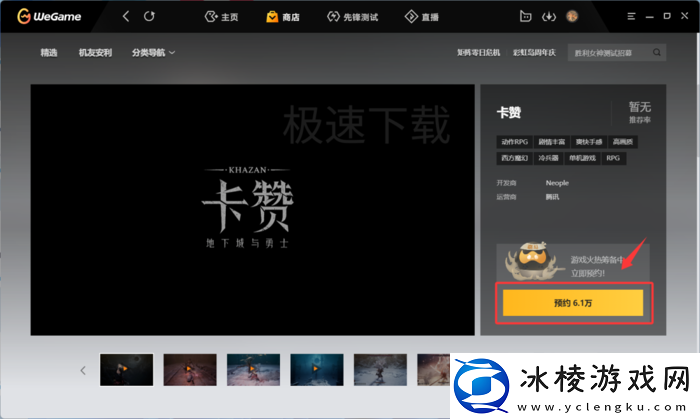Open the hamburger menu icon

[631, 16]
